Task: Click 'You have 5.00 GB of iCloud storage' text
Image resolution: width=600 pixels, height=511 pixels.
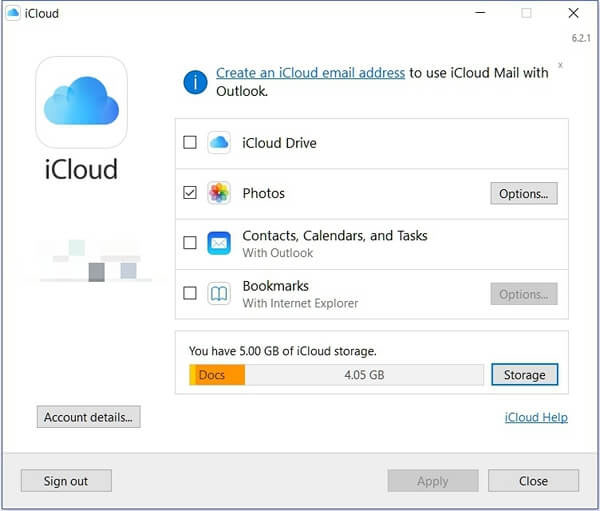Action: [x=282, y=351]
